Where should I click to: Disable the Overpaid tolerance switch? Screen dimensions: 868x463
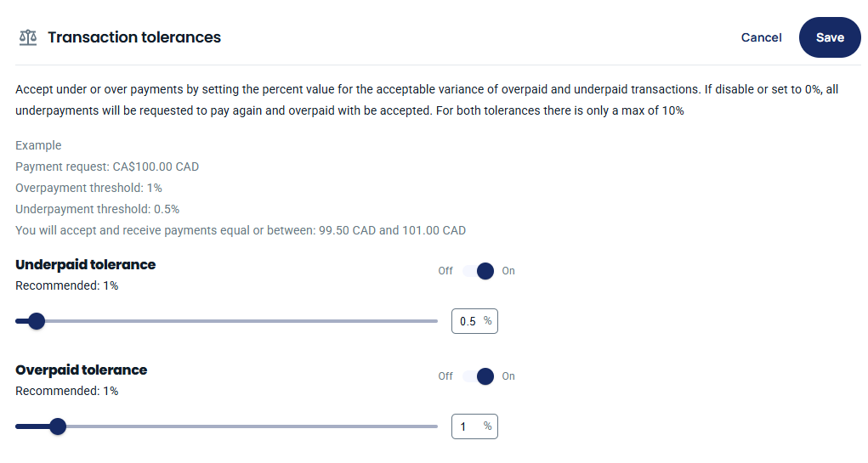pos(479,376)
